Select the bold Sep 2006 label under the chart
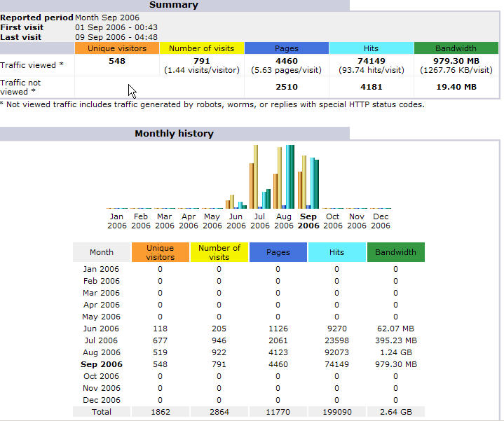504x421 pixels. [308, 221]
